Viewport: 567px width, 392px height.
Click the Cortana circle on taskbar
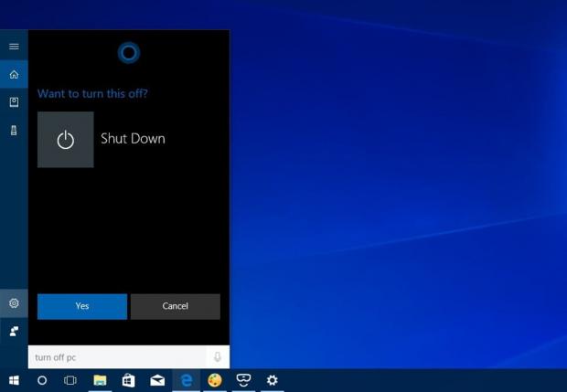42,380
